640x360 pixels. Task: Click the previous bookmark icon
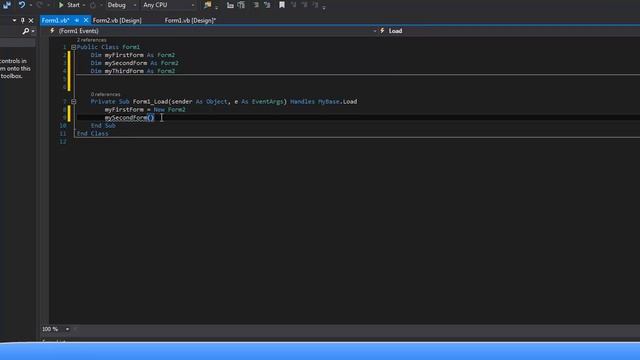[x=293, y=5]
